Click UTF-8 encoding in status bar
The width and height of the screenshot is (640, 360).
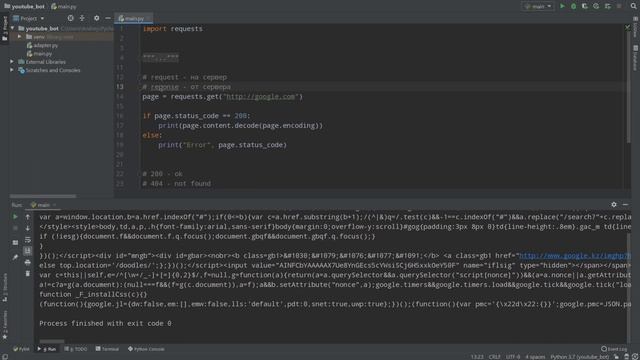click(513, 357)
